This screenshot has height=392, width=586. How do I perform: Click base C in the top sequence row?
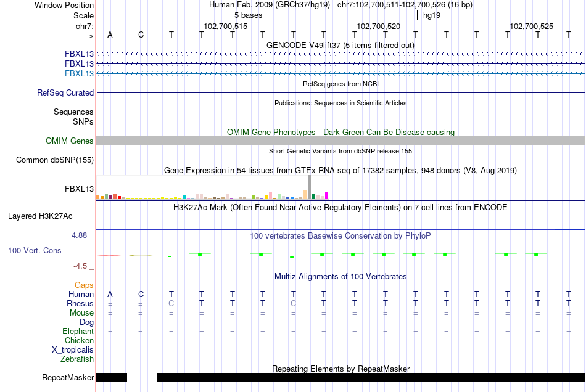point(141,35)
